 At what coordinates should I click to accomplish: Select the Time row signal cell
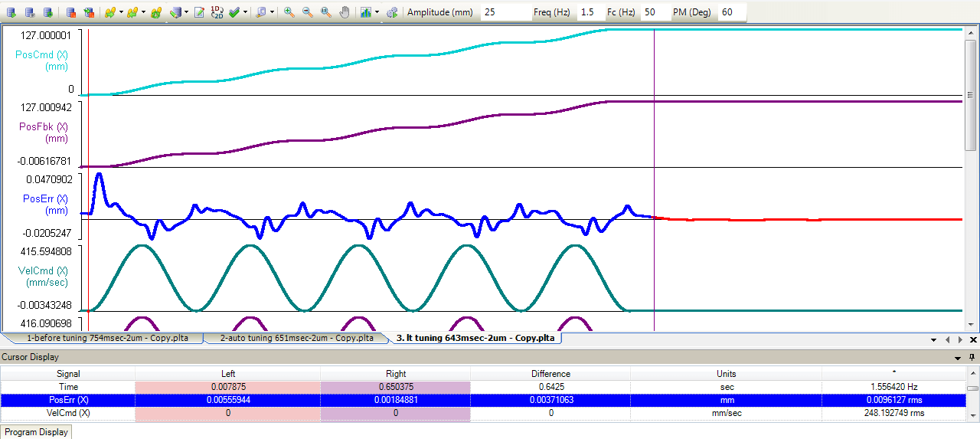coord(68,387)
